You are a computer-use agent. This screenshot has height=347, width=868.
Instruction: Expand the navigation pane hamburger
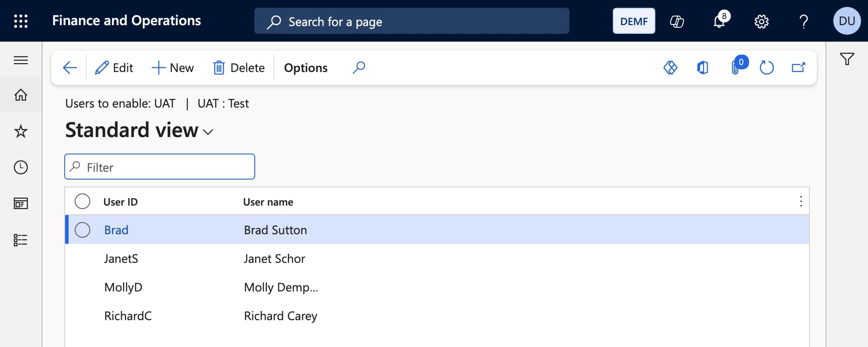point(21,60)
